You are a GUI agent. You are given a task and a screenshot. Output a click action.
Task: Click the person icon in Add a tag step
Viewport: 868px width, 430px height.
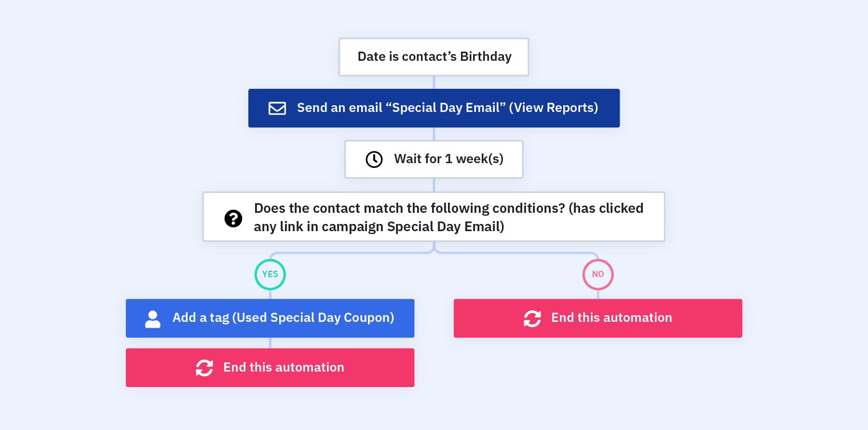pos(152,319)
